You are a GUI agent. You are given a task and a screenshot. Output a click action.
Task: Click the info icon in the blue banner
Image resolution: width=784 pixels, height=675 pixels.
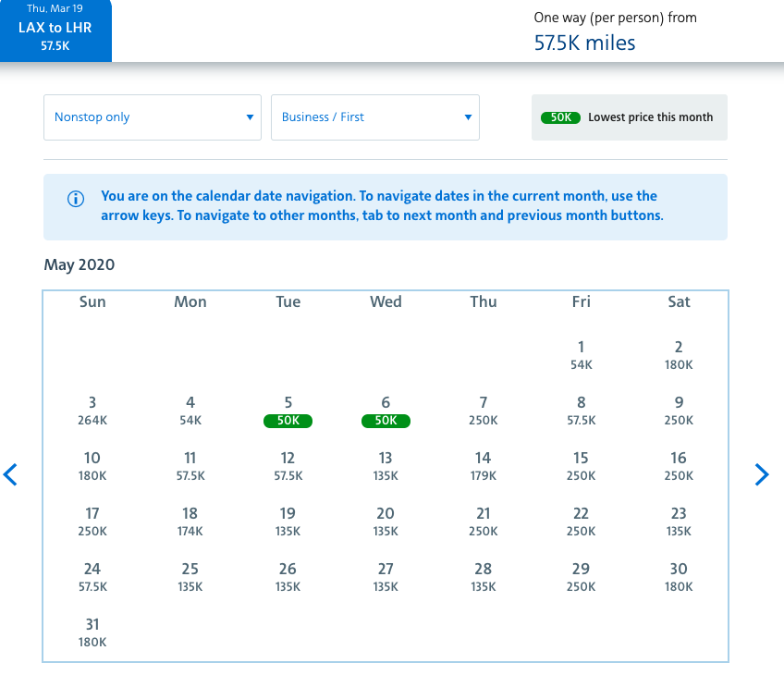[x=76, y=199]
